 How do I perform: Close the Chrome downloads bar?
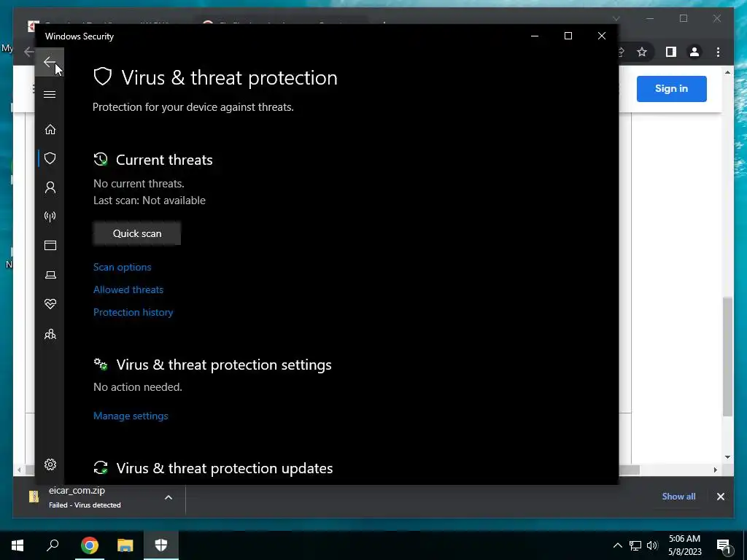tap(720, 497)
